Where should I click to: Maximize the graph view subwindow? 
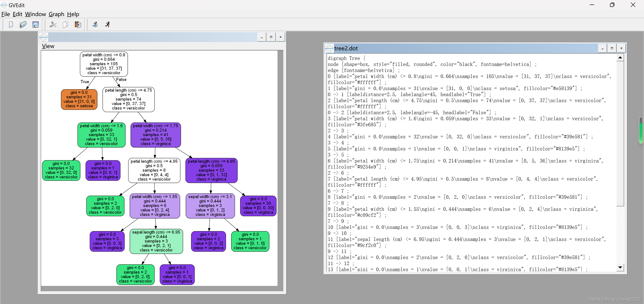point(271,37)
